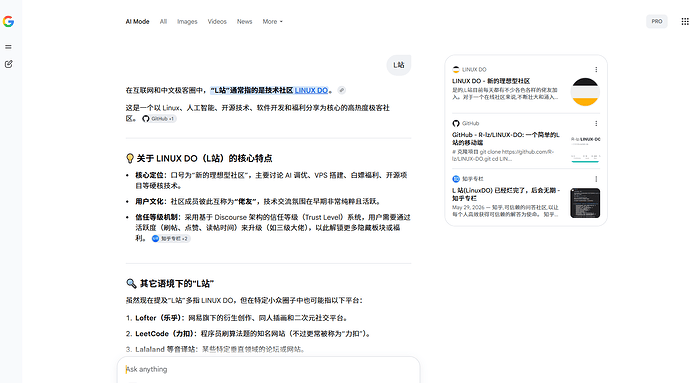Open the more options of LINUX DO card
Screen dimensions: 690x383
click(596, 70)
